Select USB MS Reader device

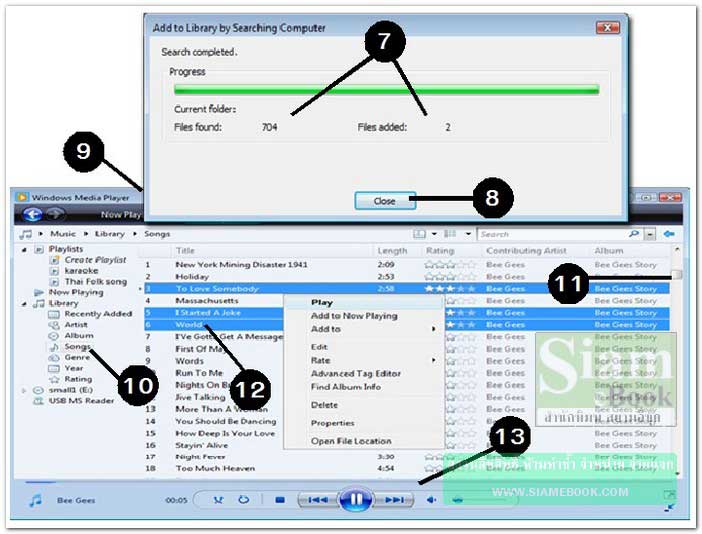(81, 401)
